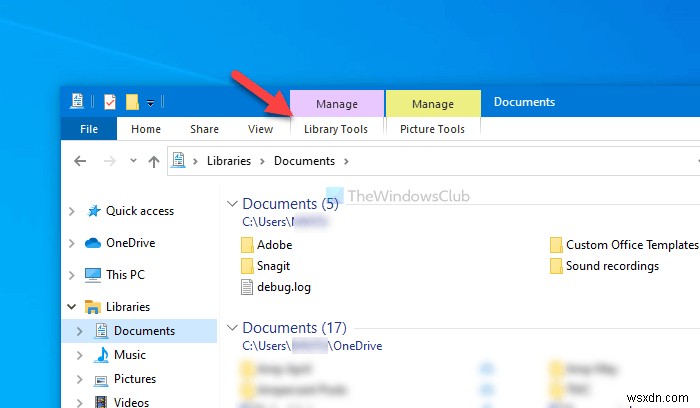Viewport: 700px width, 408px height.
Task: Go up one level with Up arrow
Action: pyautogui.click(x=154, y=161)
